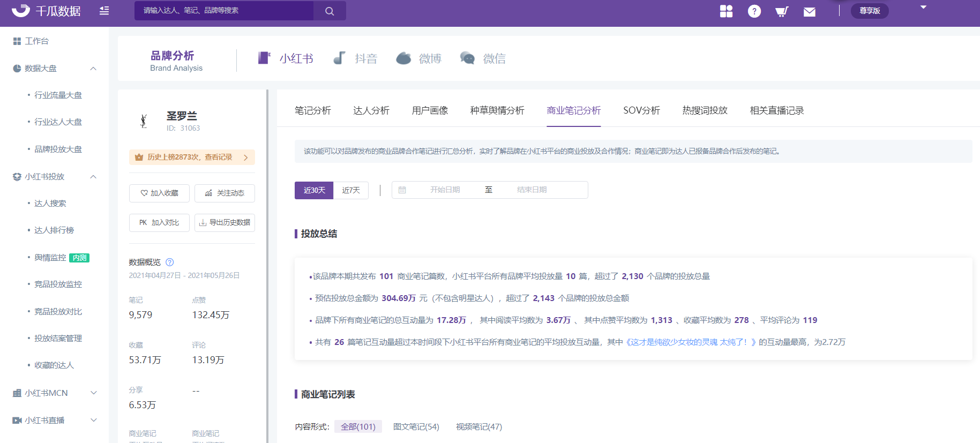Select the 微信 platform tab
This screenshot has height=443, width=980.
click(x=483, y=58)
